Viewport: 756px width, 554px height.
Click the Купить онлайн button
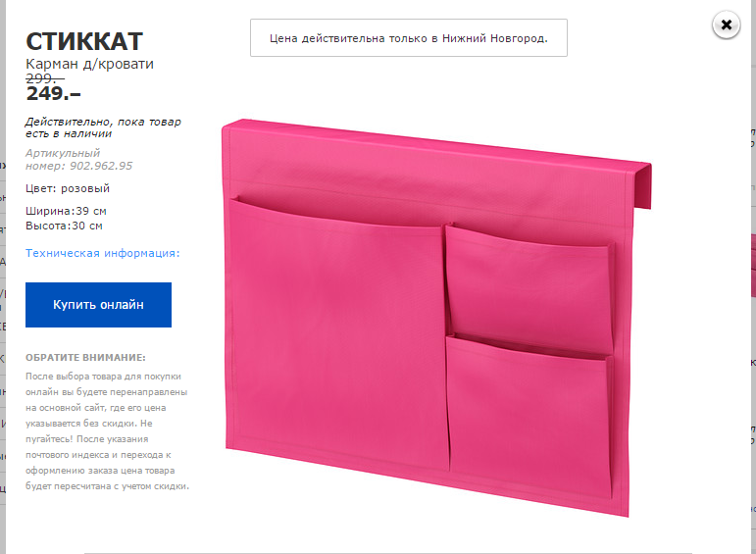point(98,305)
